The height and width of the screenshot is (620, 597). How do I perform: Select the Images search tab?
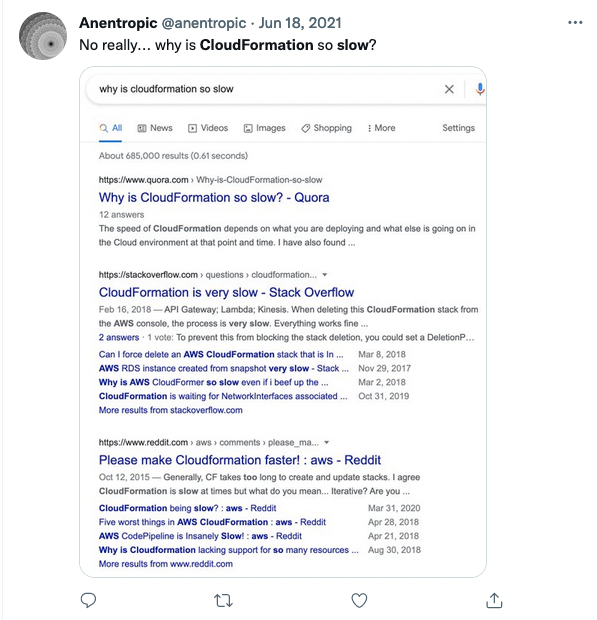[x=264, y=128]
